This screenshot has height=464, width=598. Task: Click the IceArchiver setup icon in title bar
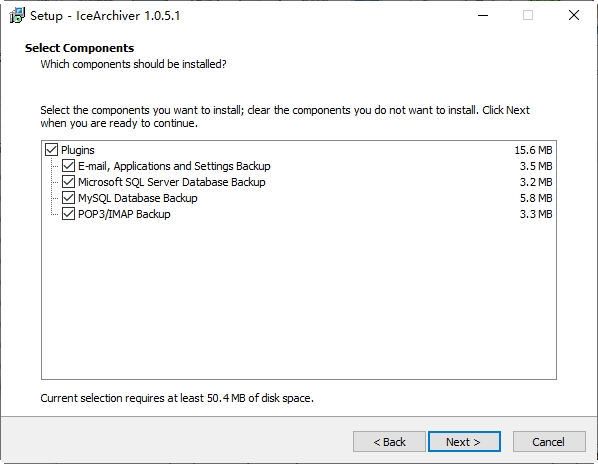17,16
